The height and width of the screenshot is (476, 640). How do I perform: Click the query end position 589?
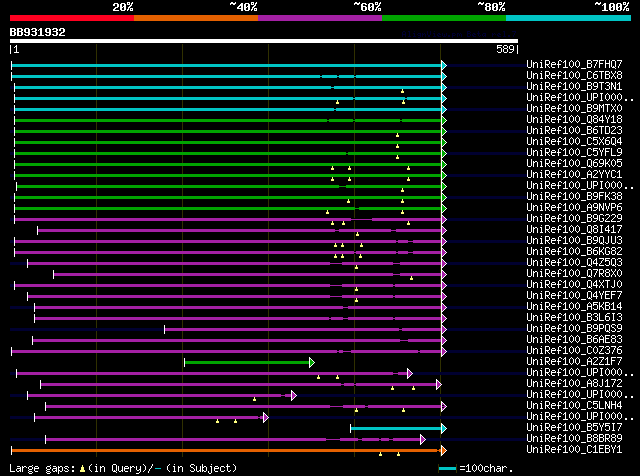pos(505,49)
